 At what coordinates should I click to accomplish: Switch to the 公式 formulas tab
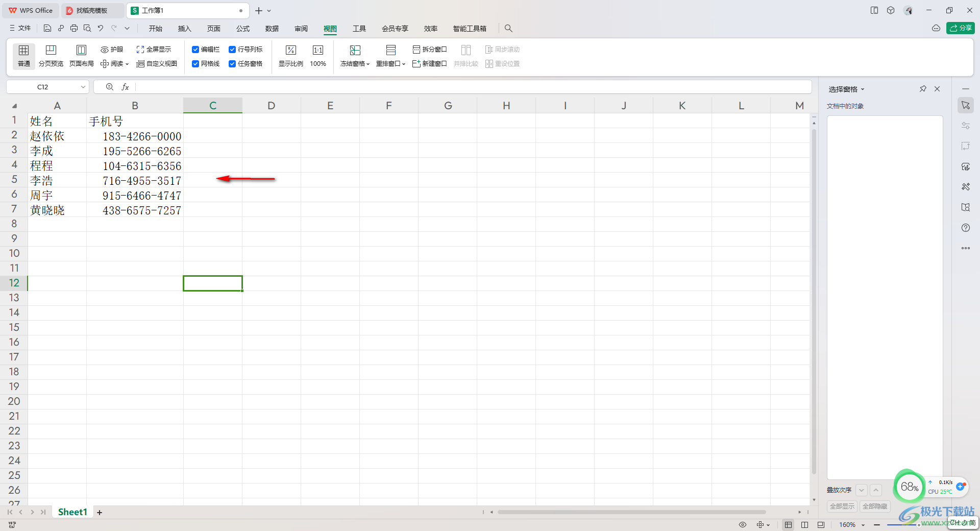[x=243, y=29]
